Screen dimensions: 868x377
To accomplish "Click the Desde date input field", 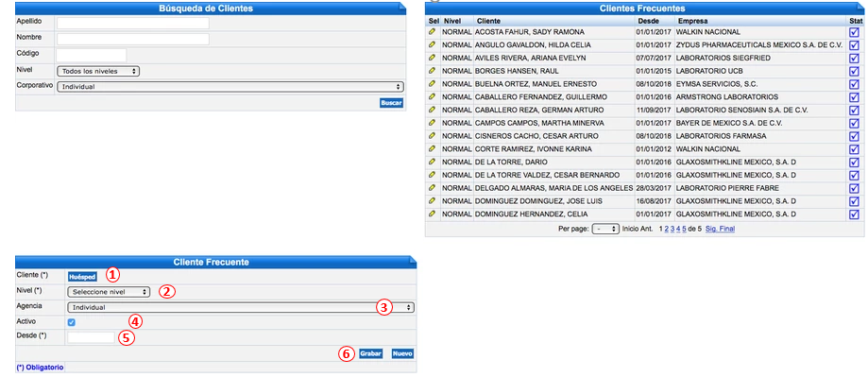I will (92, 337).
